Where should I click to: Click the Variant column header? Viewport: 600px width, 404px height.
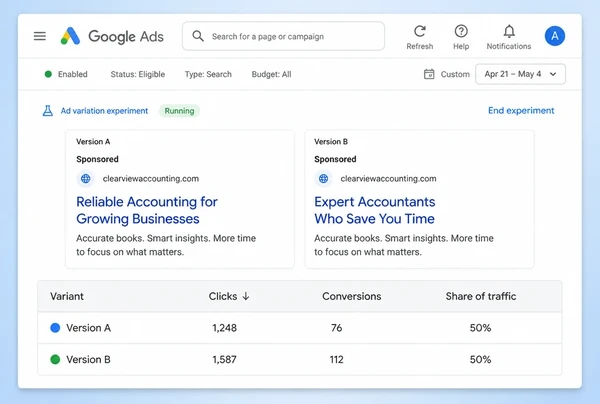(x=67, y=296)
